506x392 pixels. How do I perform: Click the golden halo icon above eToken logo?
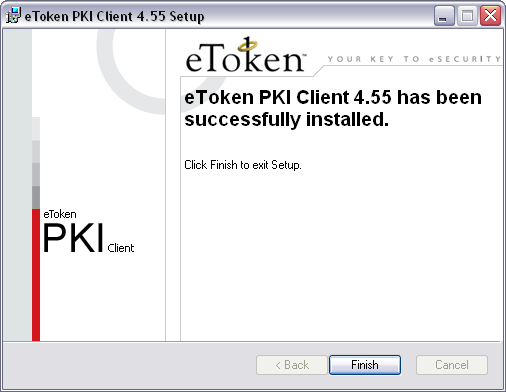(248, 46)
